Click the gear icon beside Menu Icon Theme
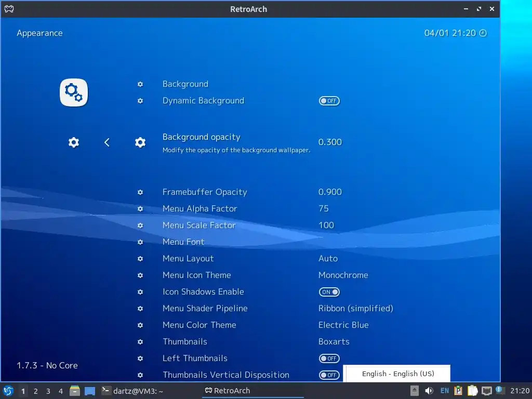This screenshot has height=399, width=532. tap(140, 275)
